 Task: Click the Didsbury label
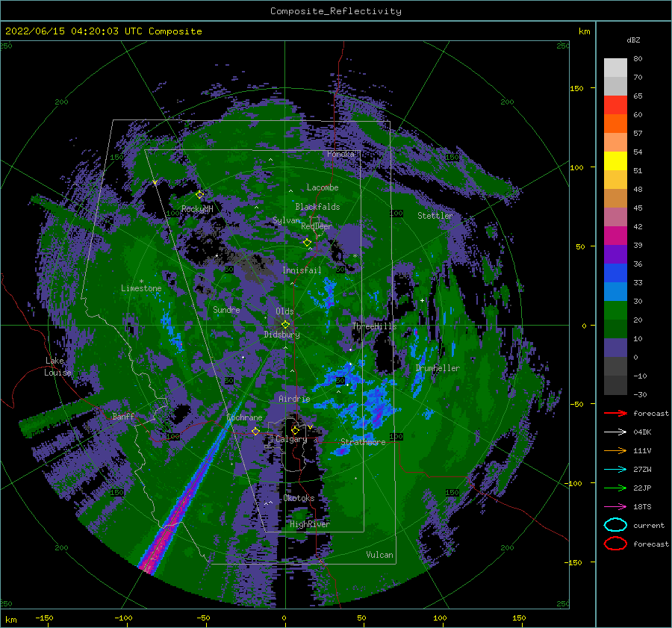[x=281, y=335]
